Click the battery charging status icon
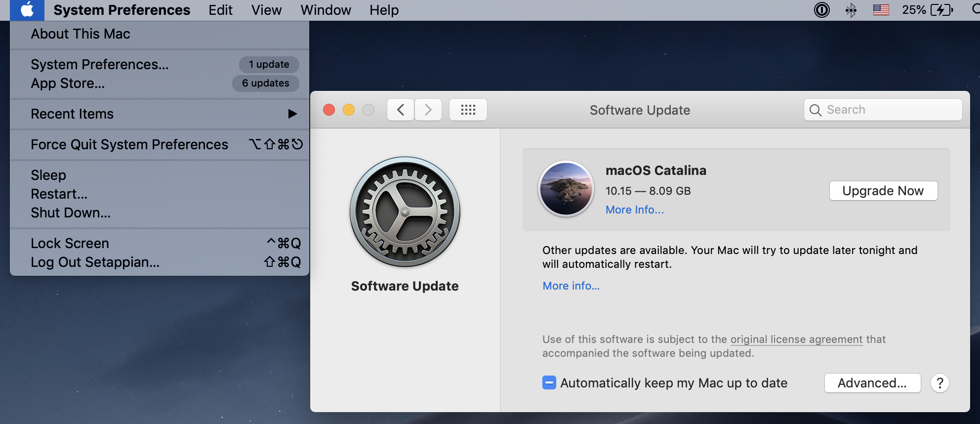The height and width of the screenshot is (424, 980). (x=941, y=10)
